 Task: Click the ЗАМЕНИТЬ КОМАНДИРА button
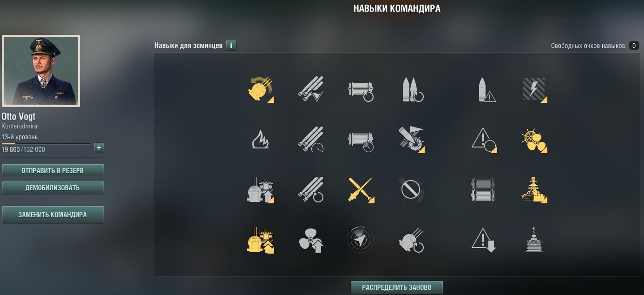(x=53, y=215)
